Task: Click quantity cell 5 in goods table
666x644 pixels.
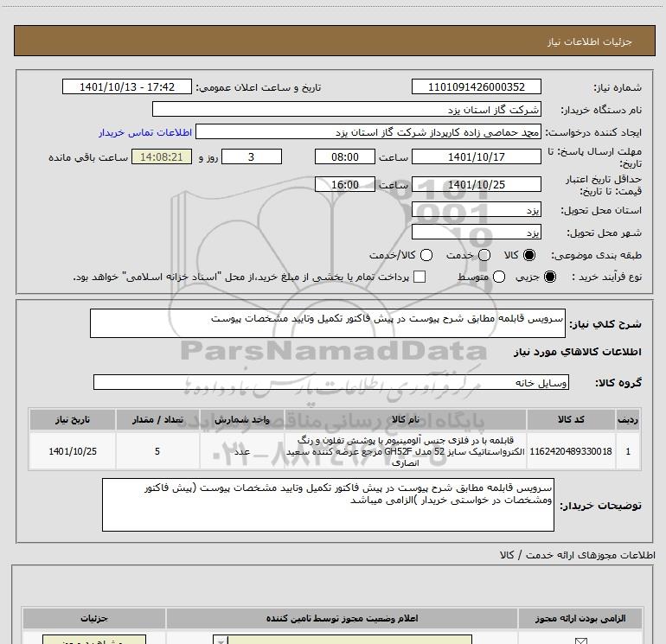Action: coord(157,451)
